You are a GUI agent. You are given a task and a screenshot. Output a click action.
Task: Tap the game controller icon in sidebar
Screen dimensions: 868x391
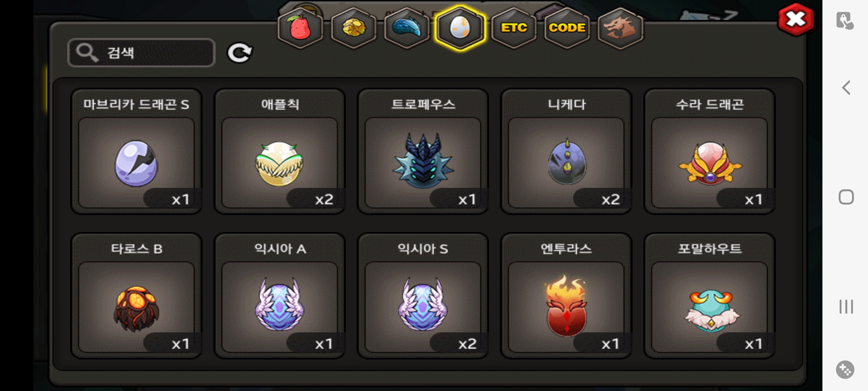[845, 370]
